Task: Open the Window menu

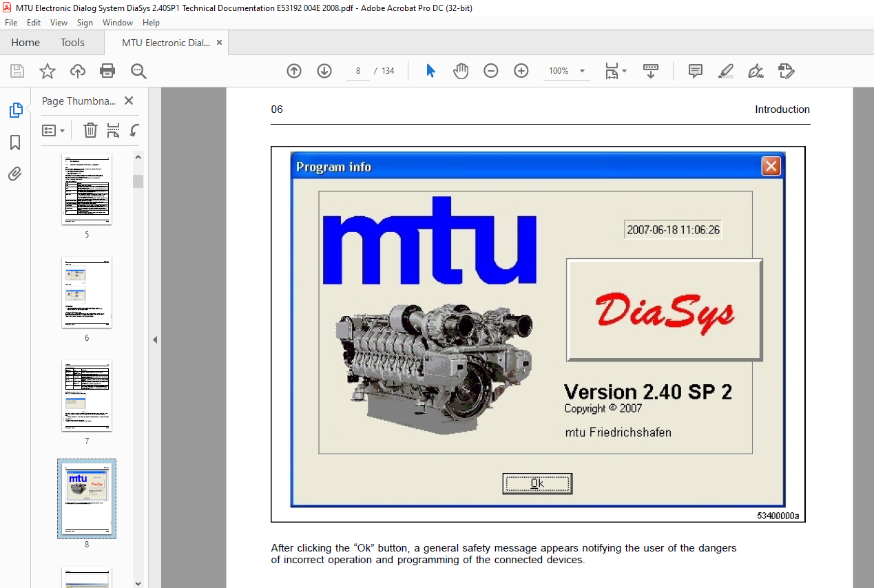Action: [118, 23]
